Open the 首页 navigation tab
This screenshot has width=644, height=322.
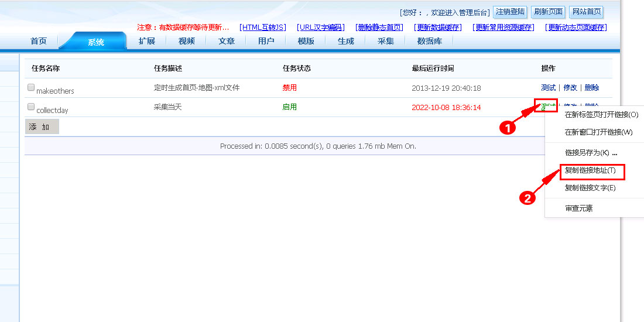pos(39,41)
